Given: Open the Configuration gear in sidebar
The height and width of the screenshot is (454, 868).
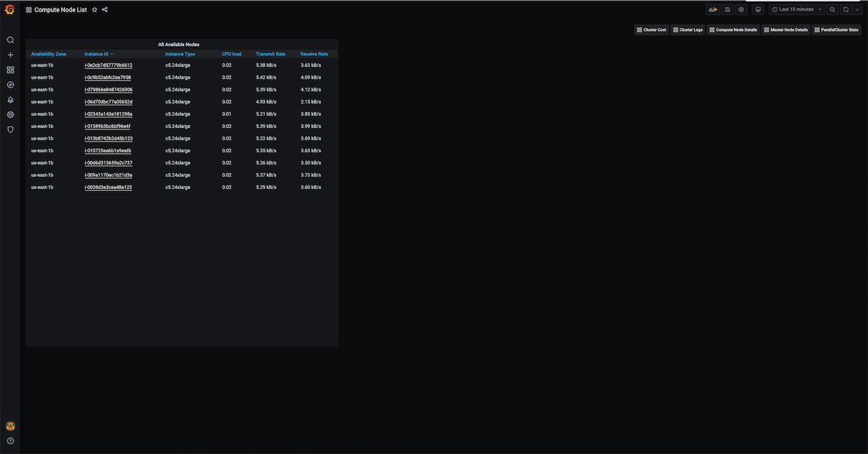Looking at the screenshot, I should [10, 115].
